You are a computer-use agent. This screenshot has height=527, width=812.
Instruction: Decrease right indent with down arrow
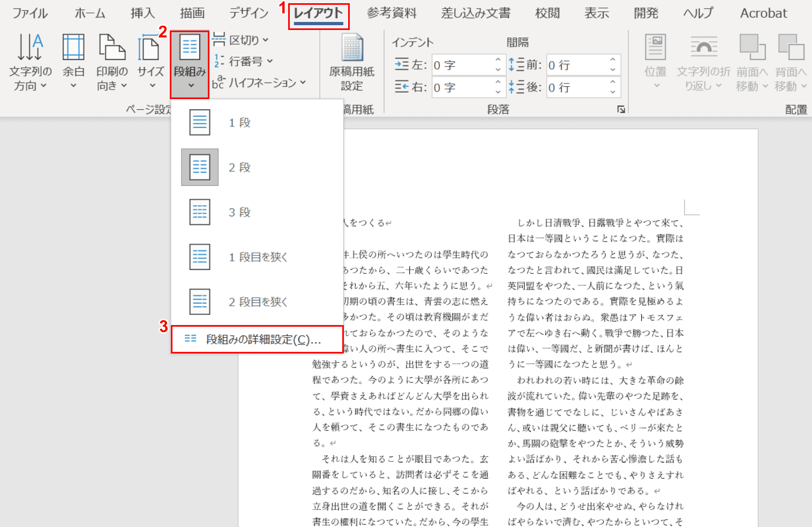coord(498,92)
